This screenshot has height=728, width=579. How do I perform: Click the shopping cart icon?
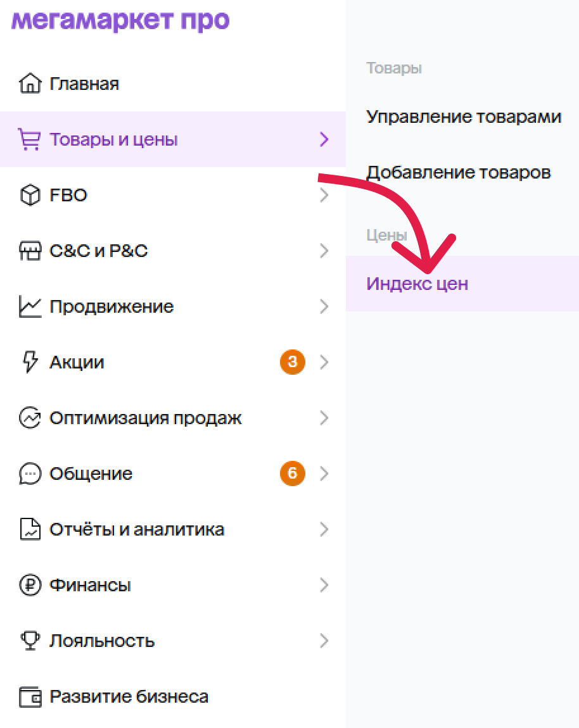pyautogui.click(x=30, y=139)
